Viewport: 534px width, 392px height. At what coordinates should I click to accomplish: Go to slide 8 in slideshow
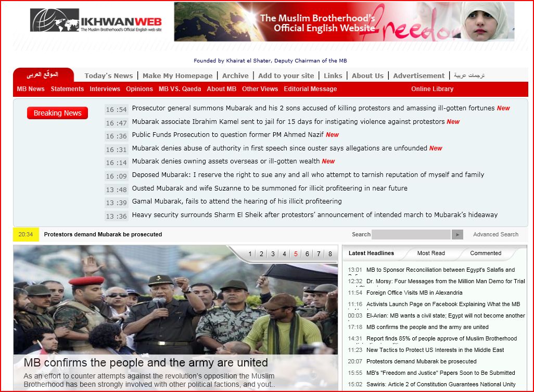(x=330, y=254)
